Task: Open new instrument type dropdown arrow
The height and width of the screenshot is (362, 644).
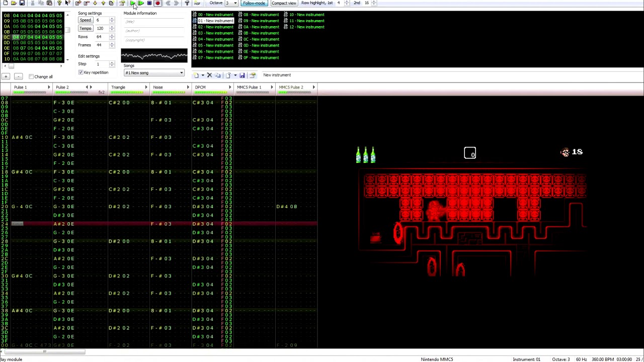Action: coord(202,75)
